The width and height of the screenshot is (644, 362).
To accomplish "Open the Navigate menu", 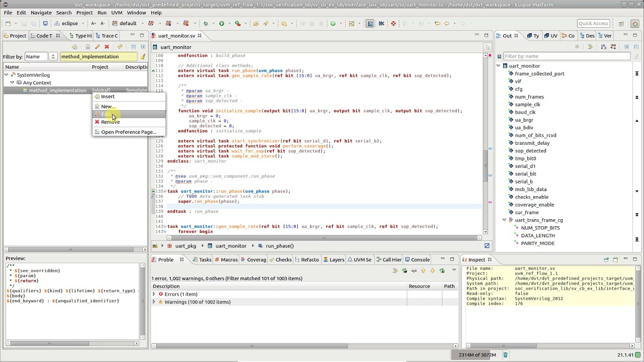I will click(41, 13).
